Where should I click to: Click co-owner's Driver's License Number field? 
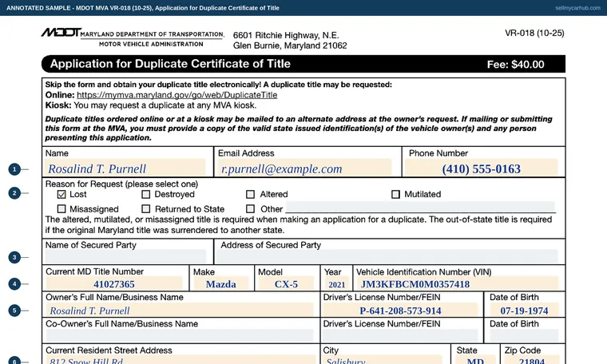(400, 335)
